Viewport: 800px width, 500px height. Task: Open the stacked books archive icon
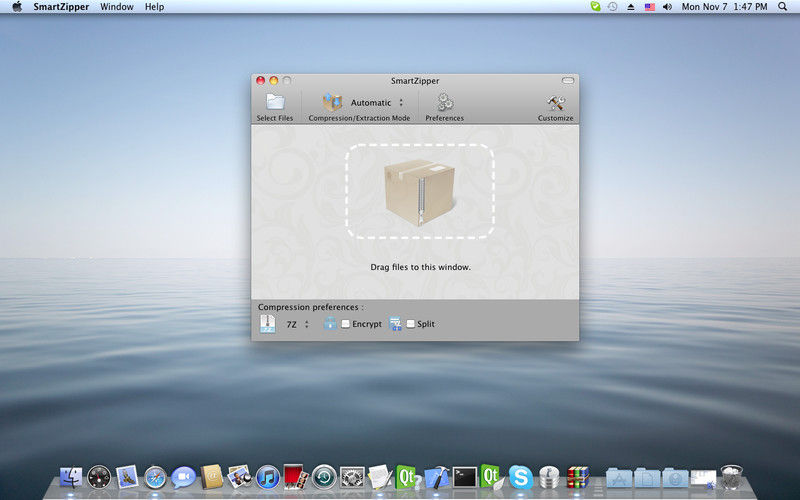[x=578, y=478]
